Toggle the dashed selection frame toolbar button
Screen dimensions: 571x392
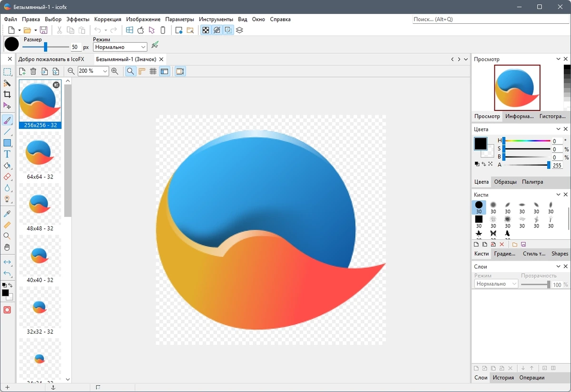coord(228,30)
